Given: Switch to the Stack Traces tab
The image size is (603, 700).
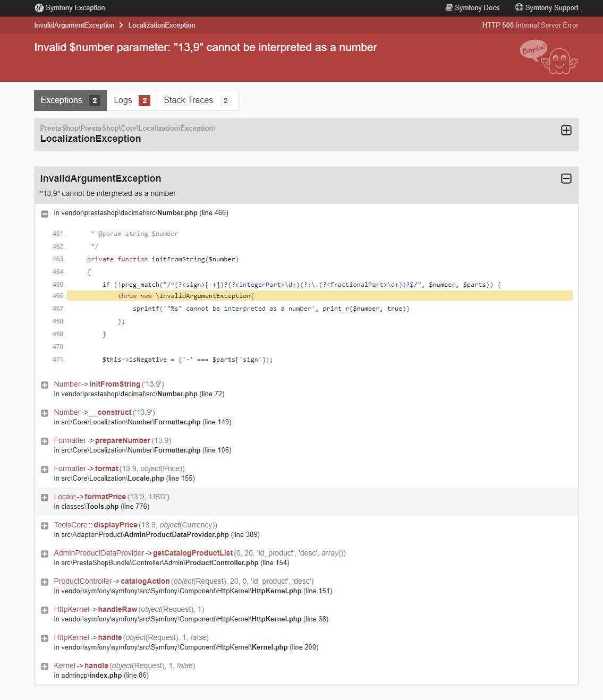Looking at the screenshot, I should pos(197,100).
